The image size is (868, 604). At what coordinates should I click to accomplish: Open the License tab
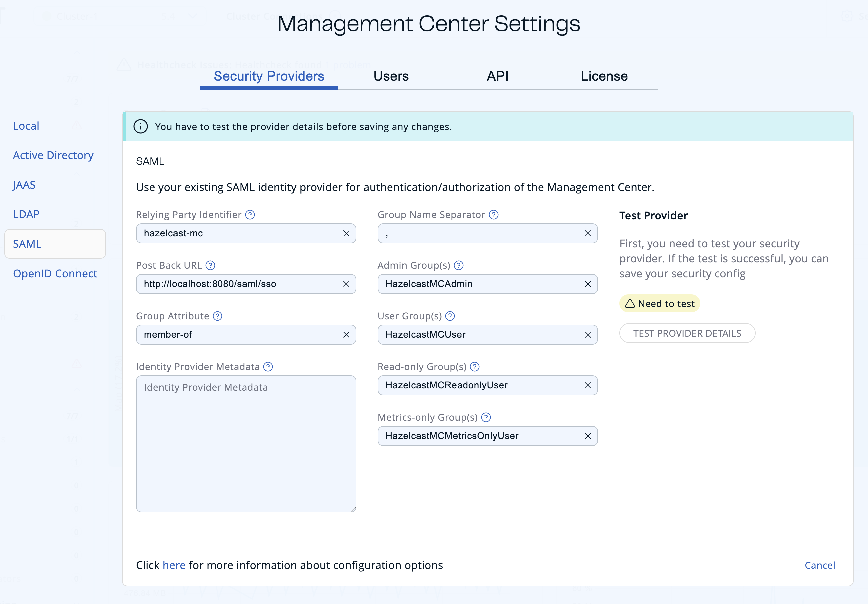tap(603, 76)
